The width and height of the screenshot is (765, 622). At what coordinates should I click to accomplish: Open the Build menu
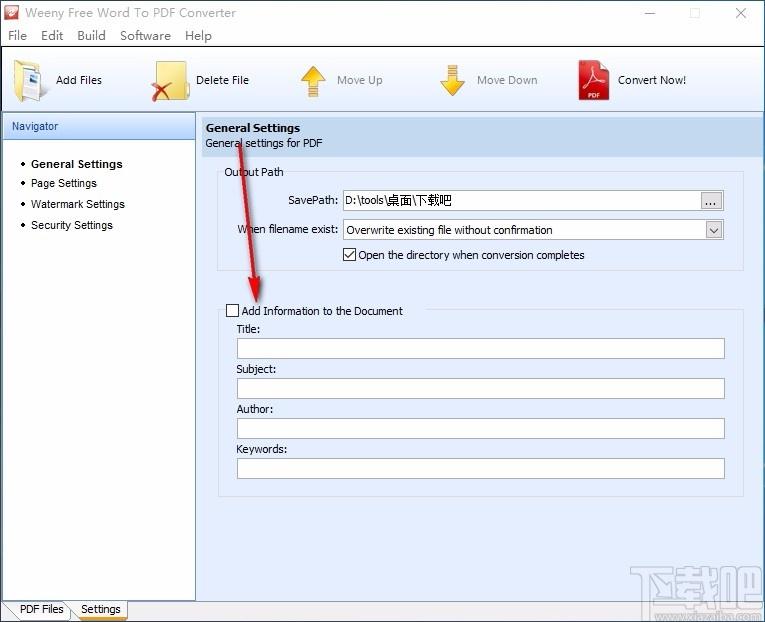tap(91, 36)
